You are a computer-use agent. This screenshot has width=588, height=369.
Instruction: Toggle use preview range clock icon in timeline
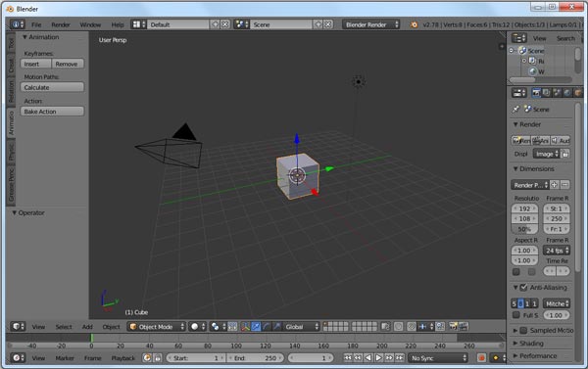pos(147,358)
